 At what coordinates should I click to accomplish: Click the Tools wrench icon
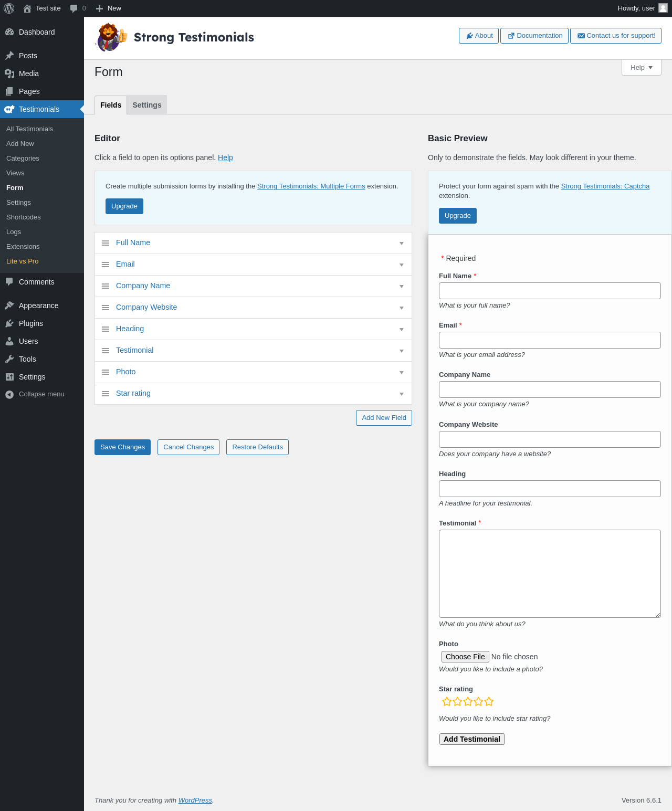point(9,359)
